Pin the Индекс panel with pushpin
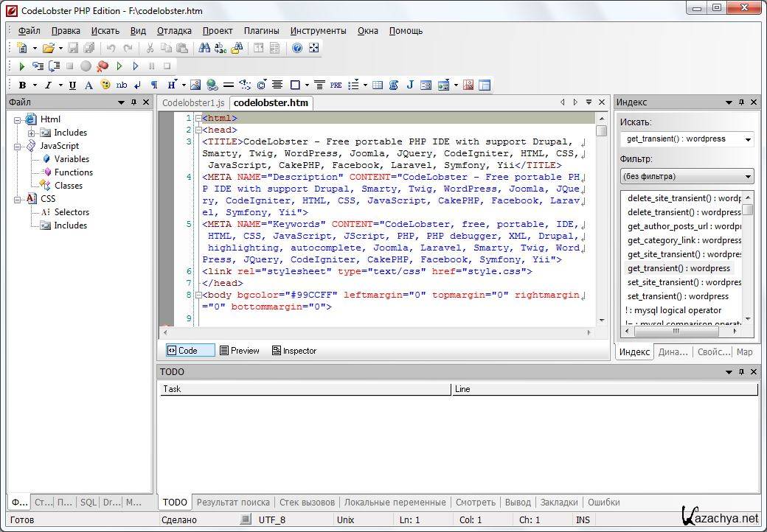 tap(741, 102)
